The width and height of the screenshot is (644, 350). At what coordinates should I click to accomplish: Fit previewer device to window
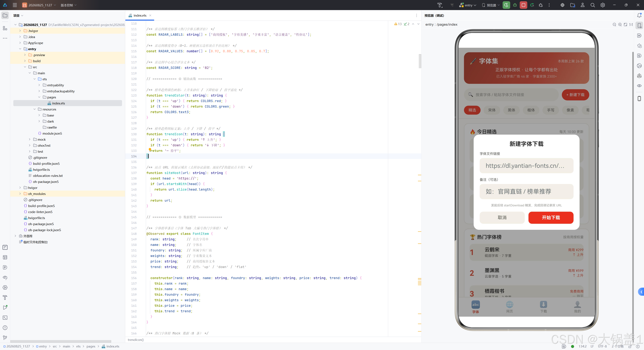point(626,24)
